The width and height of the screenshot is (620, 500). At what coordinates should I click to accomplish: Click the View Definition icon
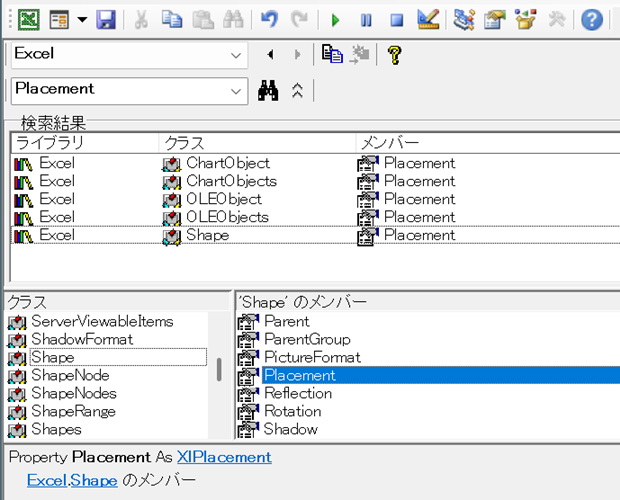pos(359,54)
